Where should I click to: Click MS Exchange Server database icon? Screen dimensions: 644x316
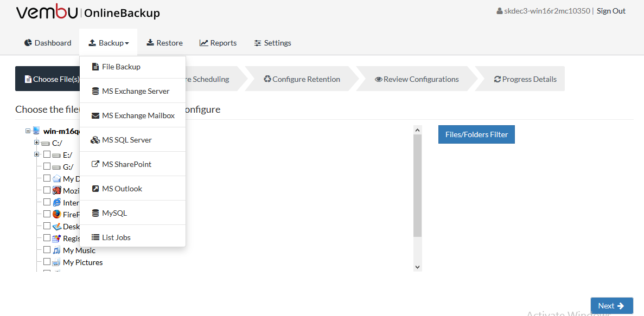[x=95, y=91]
